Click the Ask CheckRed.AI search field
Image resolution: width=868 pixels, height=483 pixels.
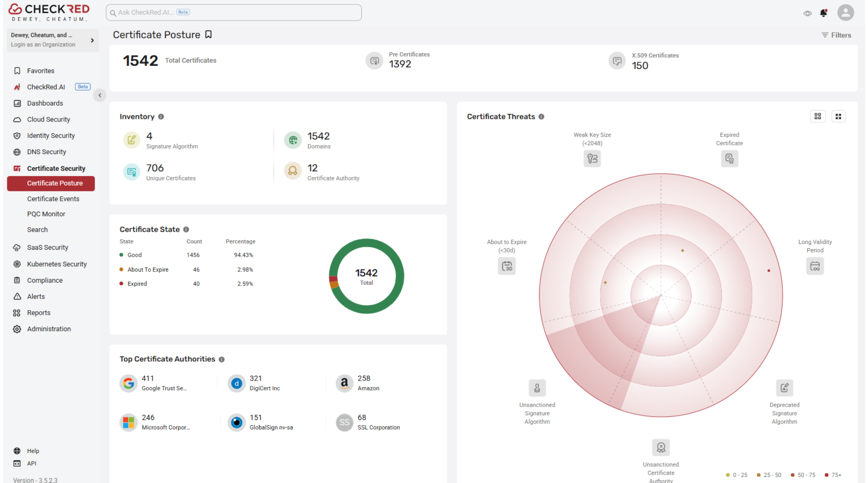pyautogui.click(x=234, y=13)
